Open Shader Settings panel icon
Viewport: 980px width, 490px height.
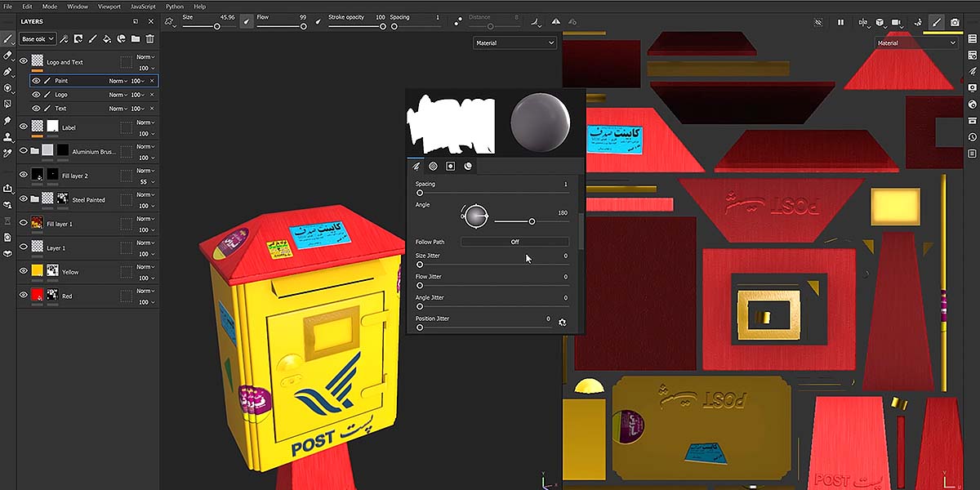coord(972,104)
